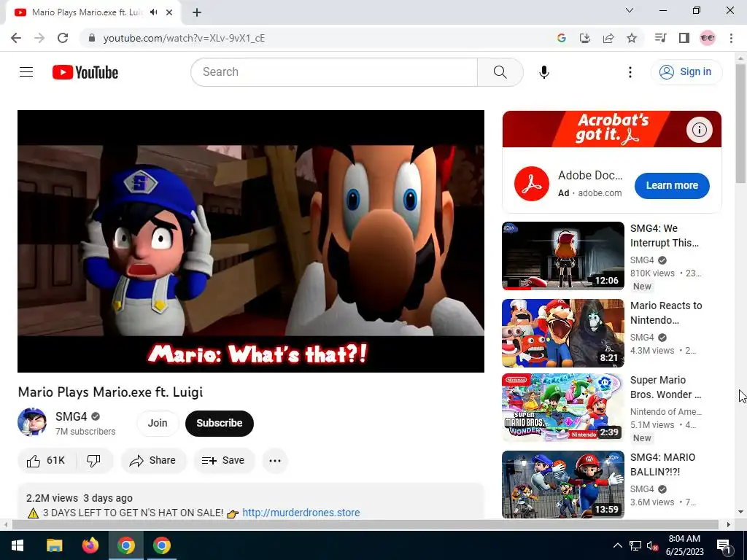Play Super Mario Bros. Wonder thumbnail
Screen dimensions: 747x560
563,408
